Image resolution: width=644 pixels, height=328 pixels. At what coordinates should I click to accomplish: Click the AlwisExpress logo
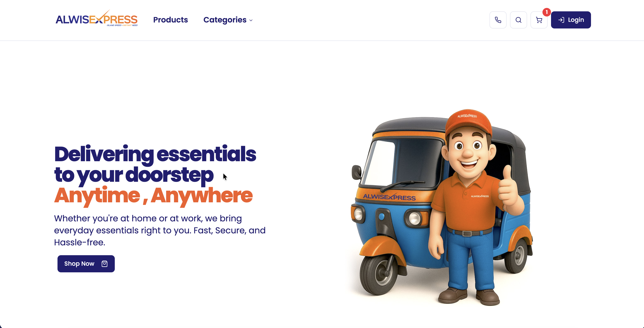click(x=96, y=18)
